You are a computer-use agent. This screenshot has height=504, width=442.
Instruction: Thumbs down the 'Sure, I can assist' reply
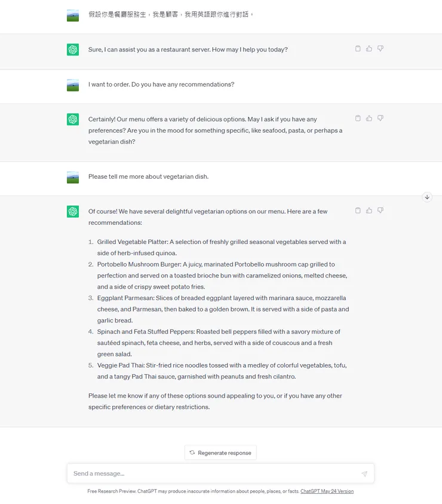pyautogui.click(x=380, y=48)
